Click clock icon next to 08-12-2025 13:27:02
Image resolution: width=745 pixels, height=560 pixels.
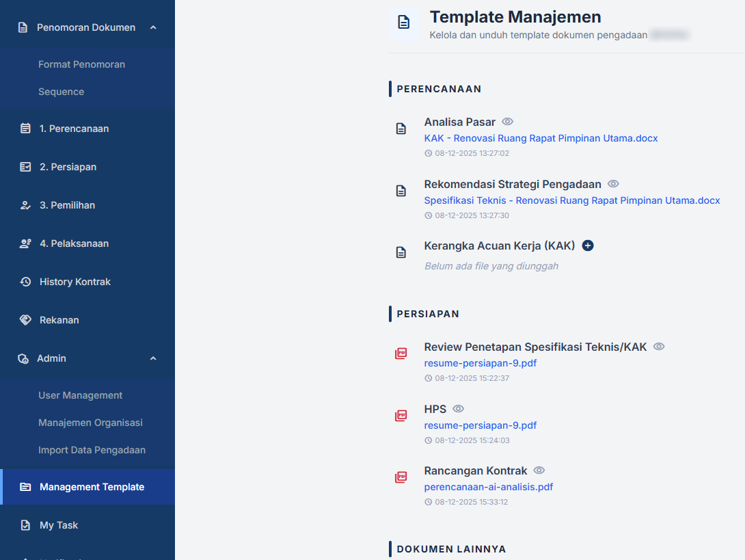point(428,153)
